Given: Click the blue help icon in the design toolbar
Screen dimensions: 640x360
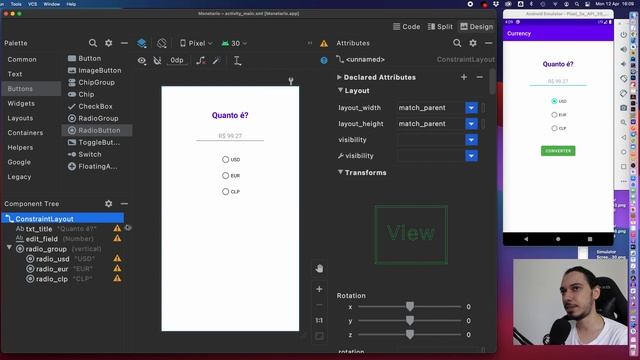Looking at the screenshot, I should pyautogui.click(x=324, y=60).
